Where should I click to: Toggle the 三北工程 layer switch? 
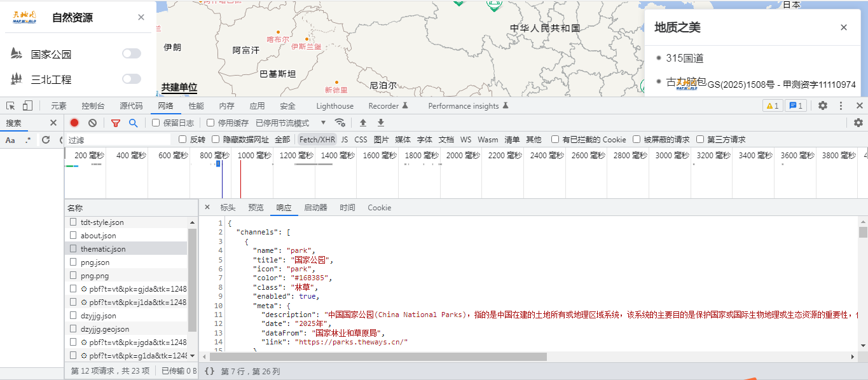click(x=132, y=79)
